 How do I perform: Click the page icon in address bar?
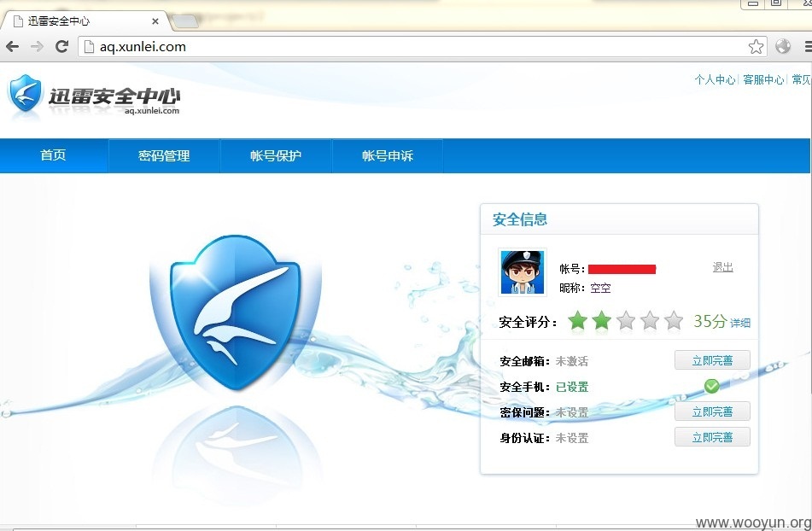[89, 47]
